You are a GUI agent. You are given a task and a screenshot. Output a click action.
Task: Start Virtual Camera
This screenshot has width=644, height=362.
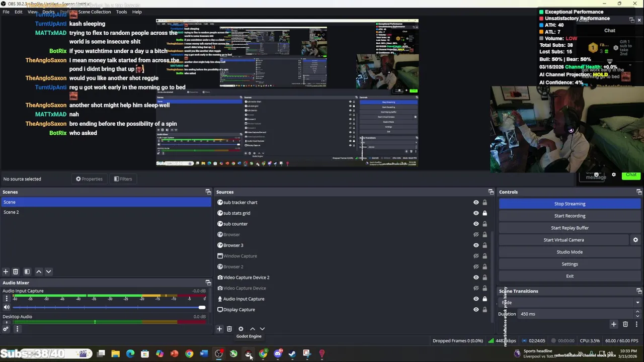click(x=563, y=240)
